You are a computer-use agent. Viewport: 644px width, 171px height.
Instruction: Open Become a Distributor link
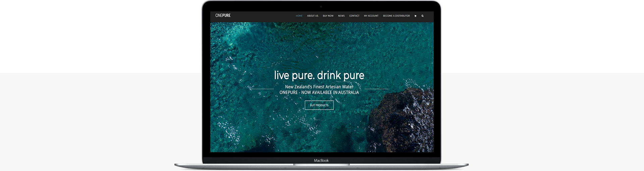click(396, 16)
